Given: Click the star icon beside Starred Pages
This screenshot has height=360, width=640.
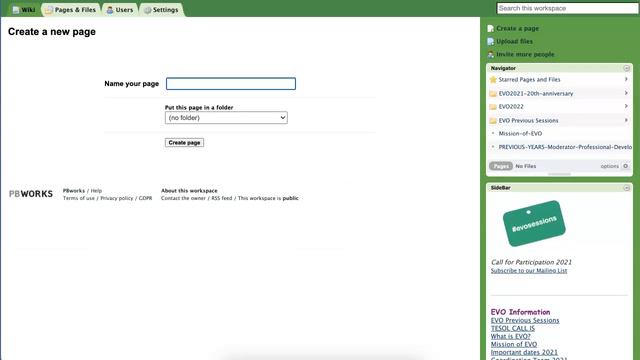Looking at the screenshot, I should [493, 80].
